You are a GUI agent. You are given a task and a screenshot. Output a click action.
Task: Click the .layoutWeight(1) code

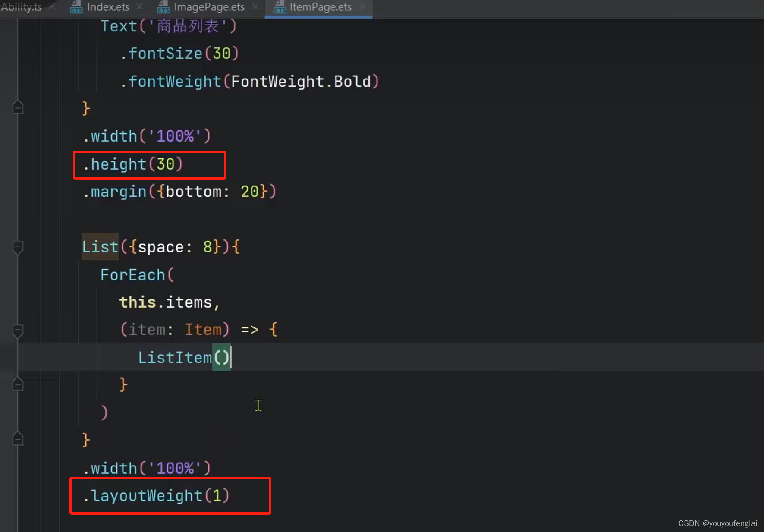pos(156,495)
